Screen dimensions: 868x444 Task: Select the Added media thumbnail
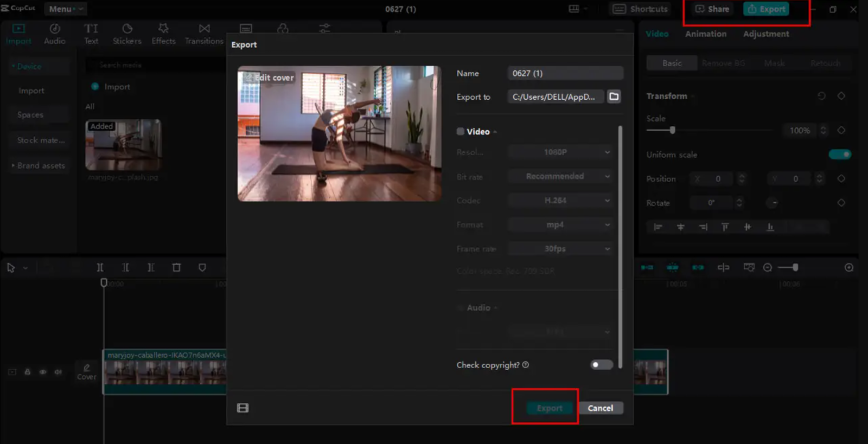(123, 145)
